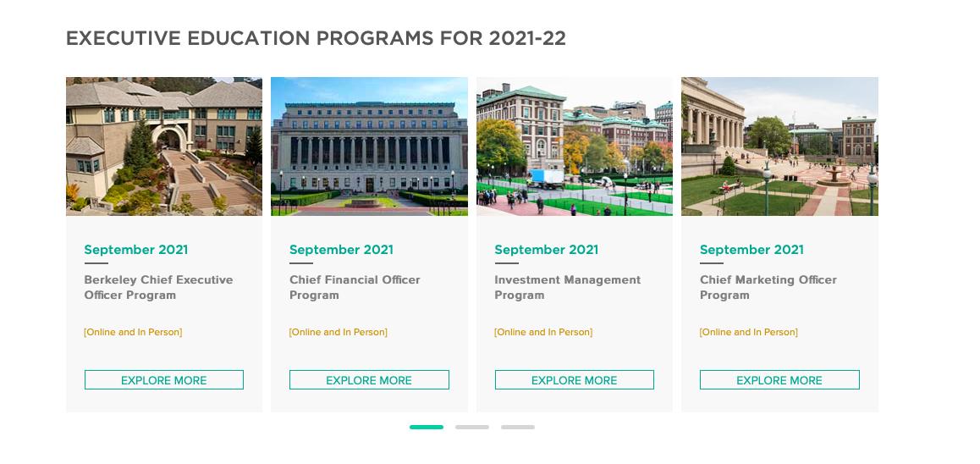Screen dimensions: 980x464
Task: Open the Chief Marketing Officer Program title
Action: pos(768,288)
